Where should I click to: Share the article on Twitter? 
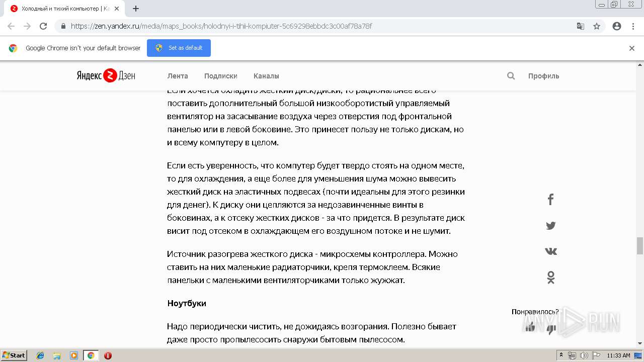[550, 226]
